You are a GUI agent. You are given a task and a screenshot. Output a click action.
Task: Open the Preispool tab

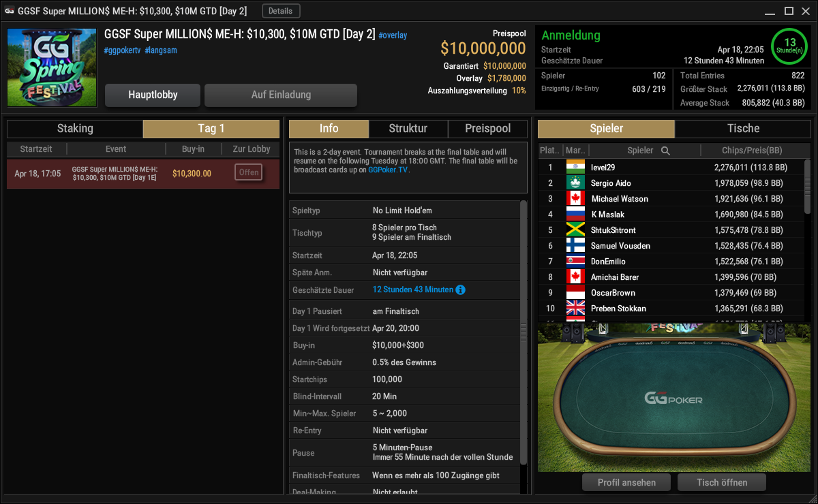click(488, 129)
